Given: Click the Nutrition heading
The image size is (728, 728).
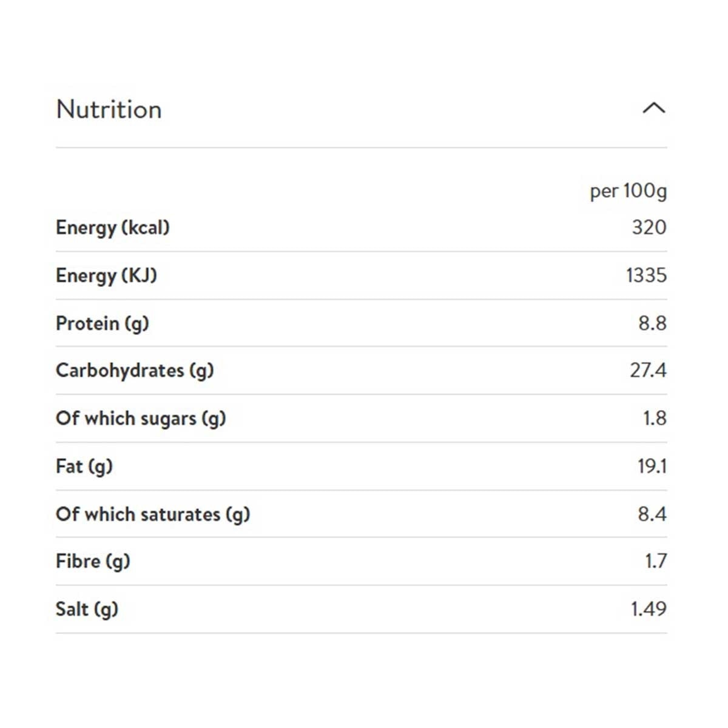Looking at the screenshot, I should pyautogui.click(x=109, y=110).
